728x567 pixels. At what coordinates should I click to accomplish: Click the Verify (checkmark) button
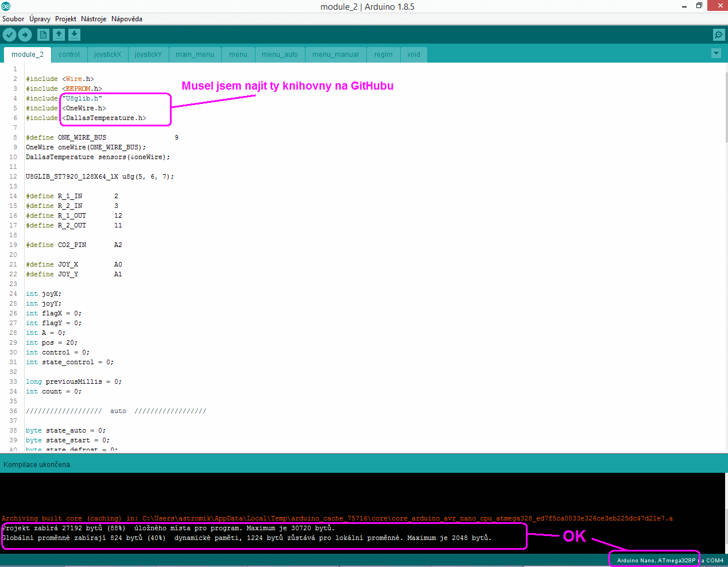[9, 35]
